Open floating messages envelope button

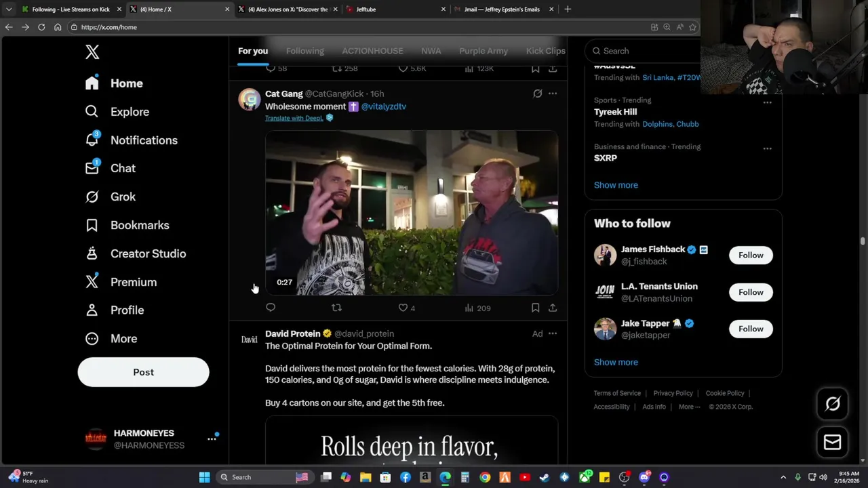tap(833, 443)
